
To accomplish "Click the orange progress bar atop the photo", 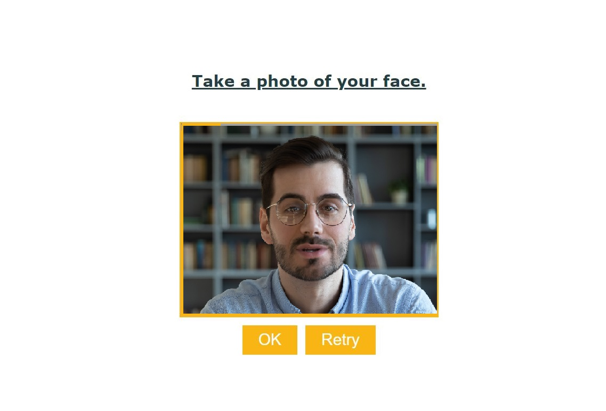I will 201,124.
